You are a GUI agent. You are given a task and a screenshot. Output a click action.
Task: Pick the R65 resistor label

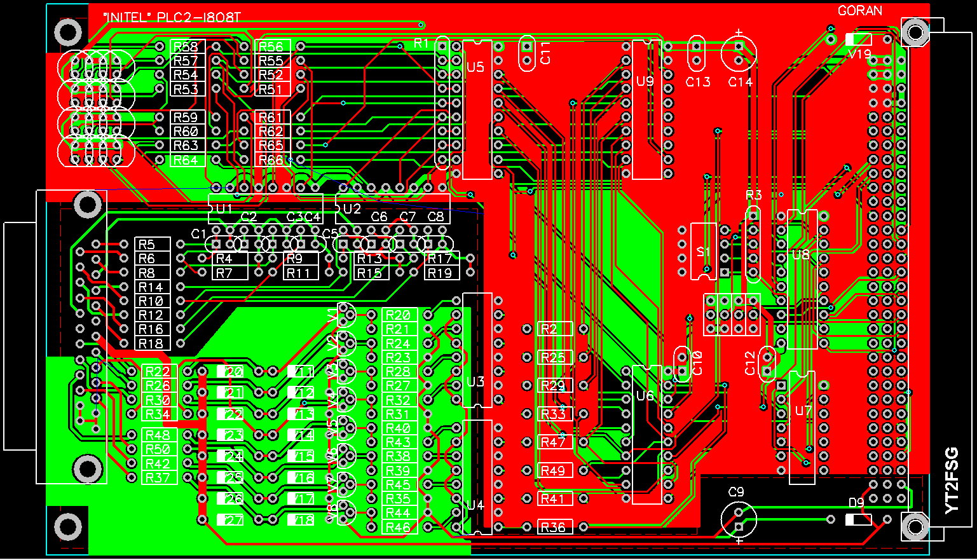click(x=271, y=146)
